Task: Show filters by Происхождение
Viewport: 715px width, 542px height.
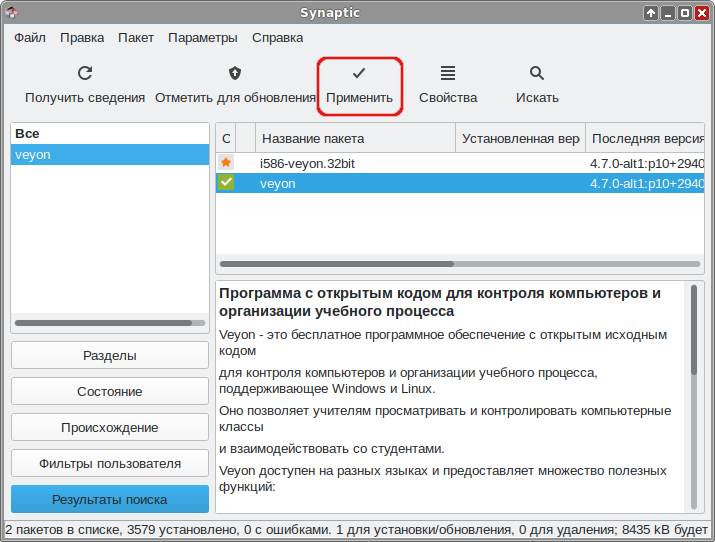Action: [x=110, y=427]
